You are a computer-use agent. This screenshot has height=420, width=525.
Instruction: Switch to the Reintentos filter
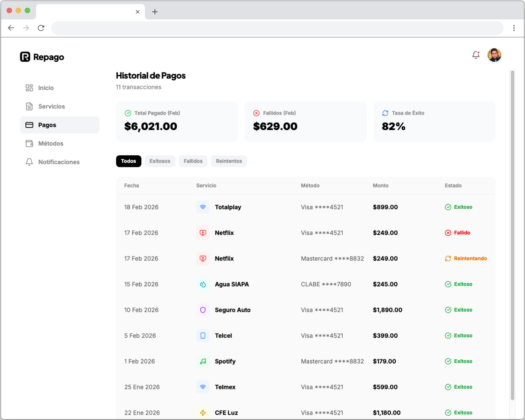pyautogui.click(x=229, y=161)
